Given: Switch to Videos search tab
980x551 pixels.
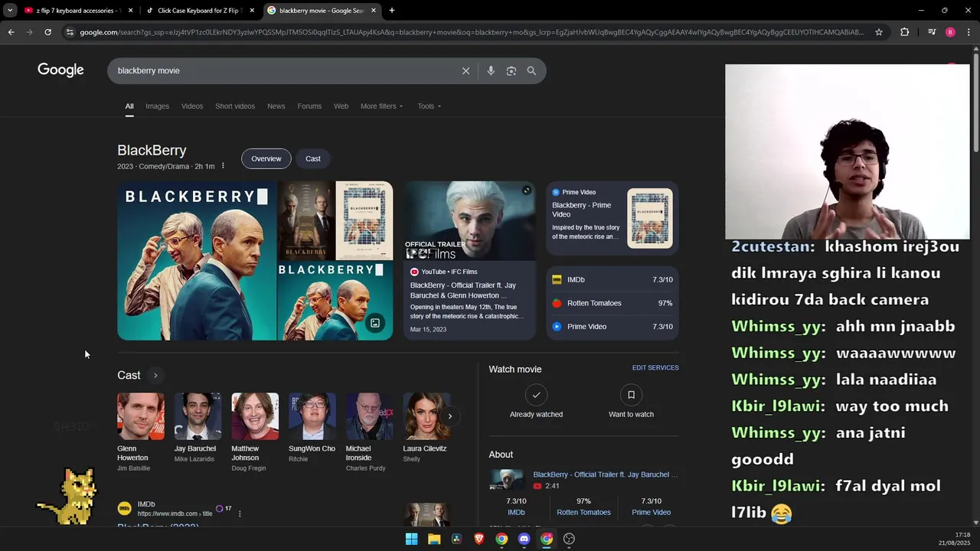Looking at the screenshot, I should point(192,106).
